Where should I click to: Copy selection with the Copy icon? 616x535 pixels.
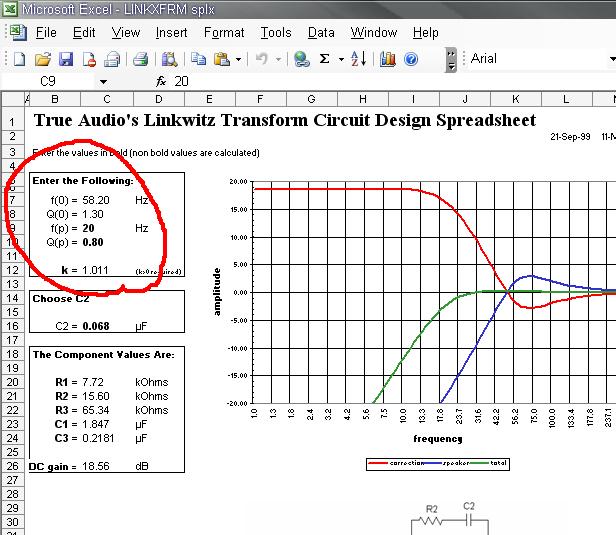[x=198, y=59]
